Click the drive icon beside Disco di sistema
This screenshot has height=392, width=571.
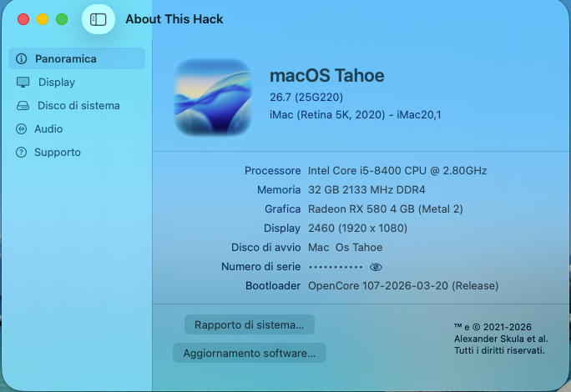tap(23, 106)
